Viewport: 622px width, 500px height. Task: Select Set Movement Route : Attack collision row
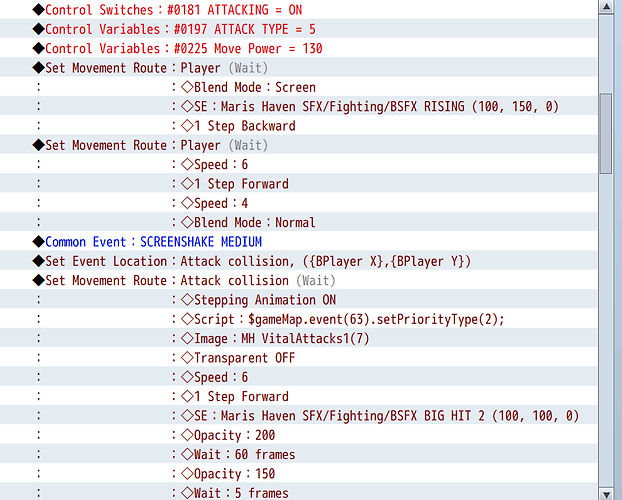pos(298,280)
